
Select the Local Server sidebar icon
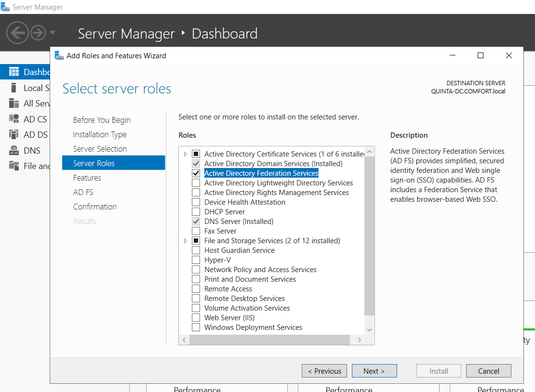[14, 88]
